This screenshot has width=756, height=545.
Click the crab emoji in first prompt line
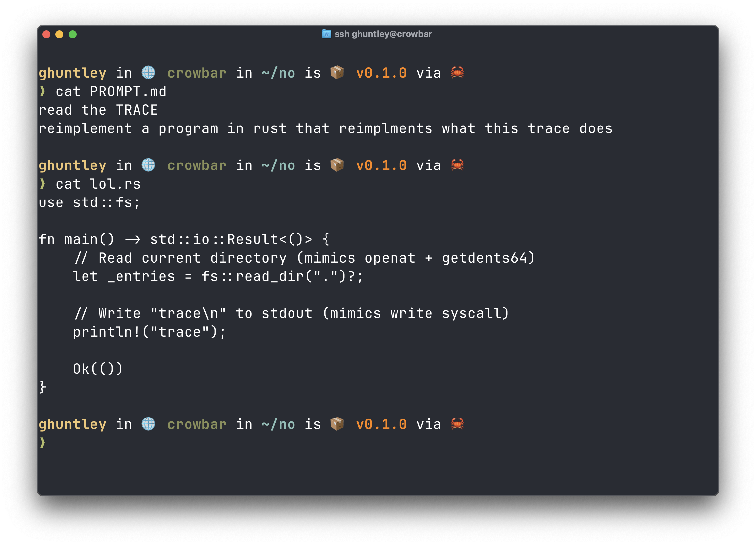(x=457, y=72)
